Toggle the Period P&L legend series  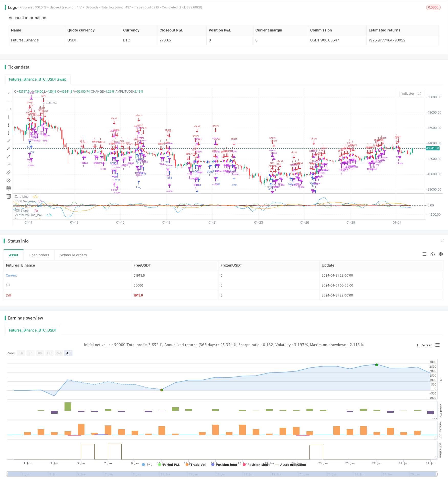(169, 465)
